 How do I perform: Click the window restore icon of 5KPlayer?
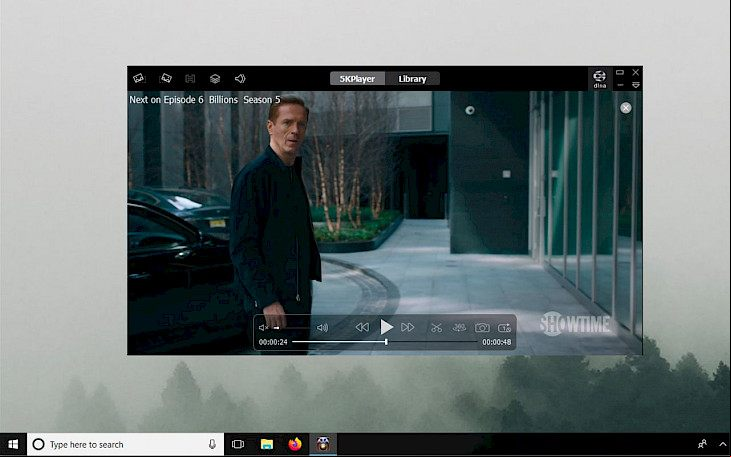620,72
